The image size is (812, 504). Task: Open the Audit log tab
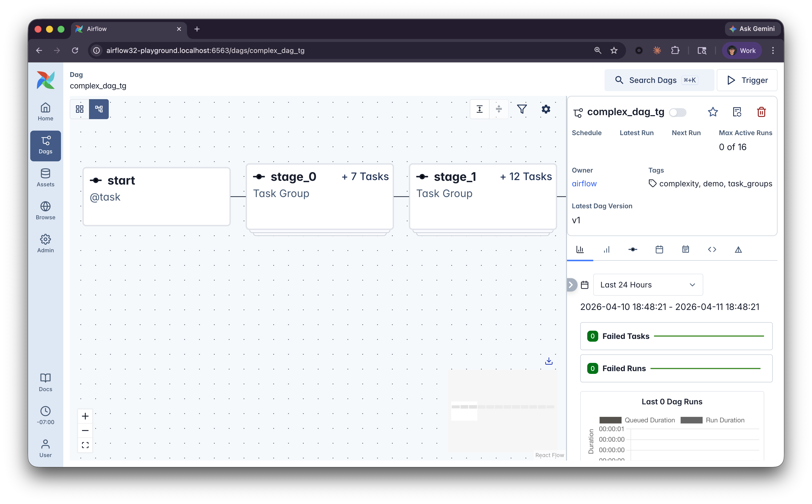coord(685,249)
